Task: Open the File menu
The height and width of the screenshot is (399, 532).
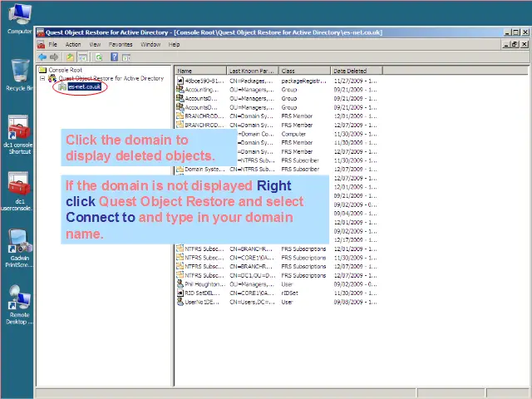Action: 52,44
